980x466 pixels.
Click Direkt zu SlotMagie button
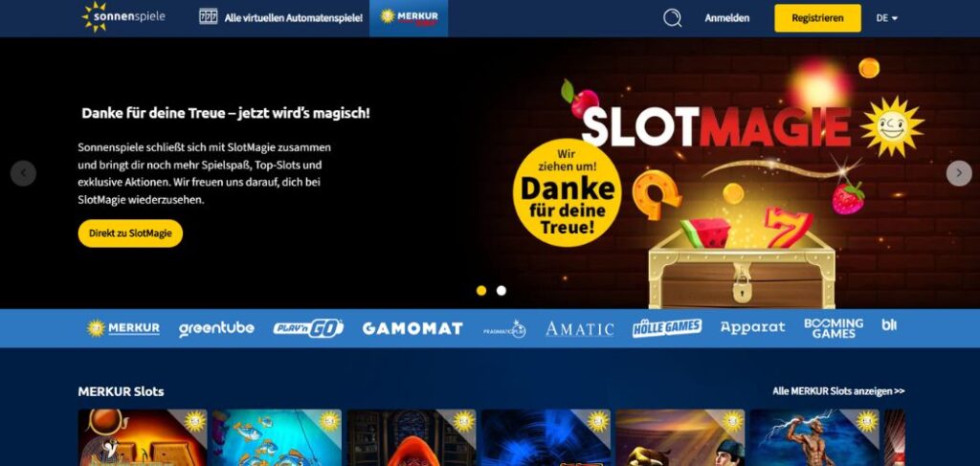(x=130, y=233)
